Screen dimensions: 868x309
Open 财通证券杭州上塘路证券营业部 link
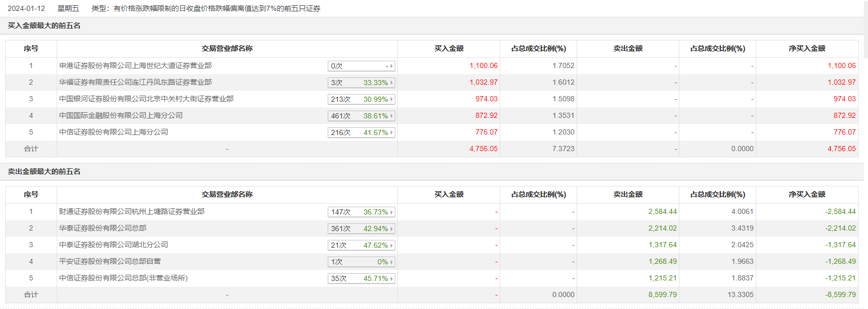click(131, 211)
